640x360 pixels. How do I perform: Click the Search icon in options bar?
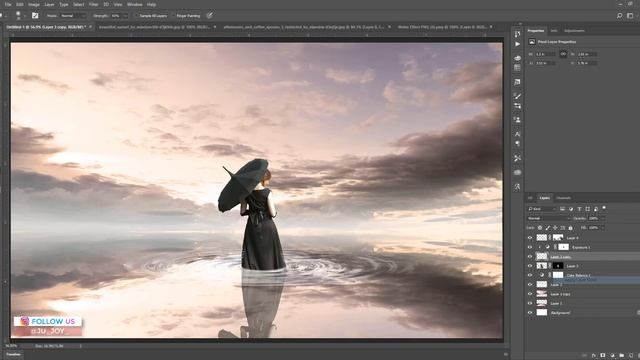tap(620, 16)
